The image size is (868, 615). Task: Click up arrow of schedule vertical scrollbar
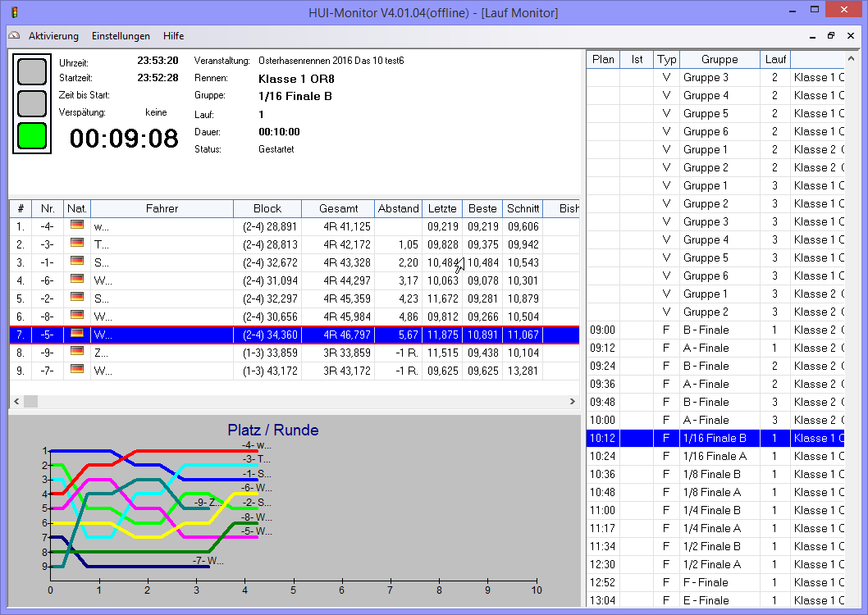click(851, 58)
